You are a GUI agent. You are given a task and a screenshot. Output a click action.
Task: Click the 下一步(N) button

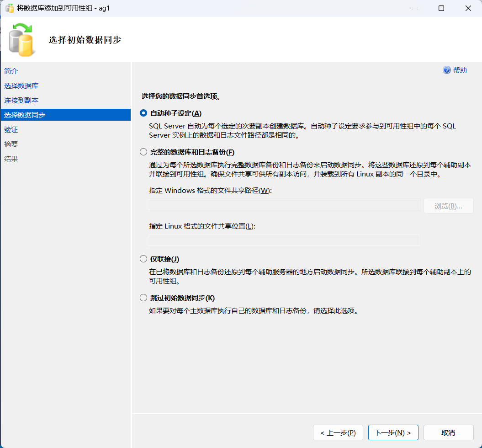[393, 432]
